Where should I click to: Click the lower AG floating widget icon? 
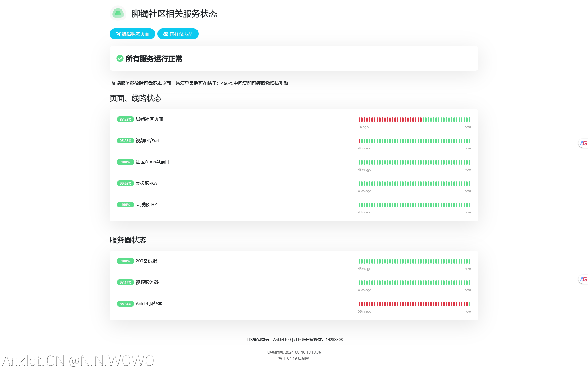click(583, 279)
